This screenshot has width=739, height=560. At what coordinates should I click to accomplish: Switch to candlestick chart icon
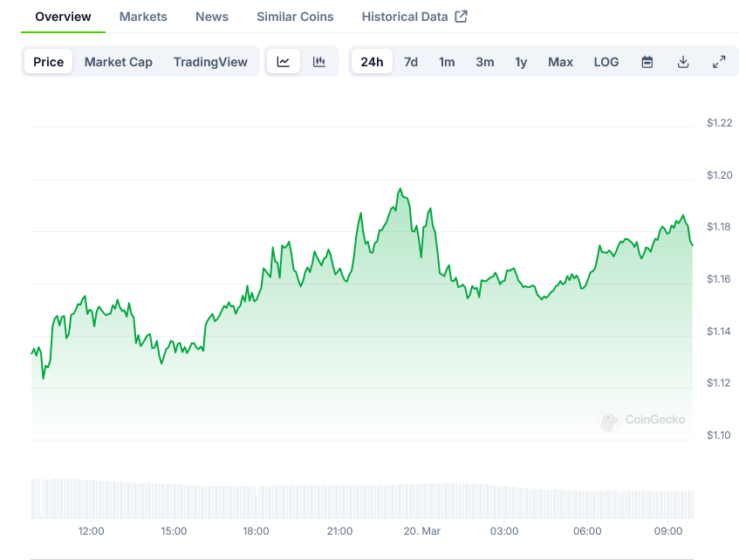pos(319,62)
